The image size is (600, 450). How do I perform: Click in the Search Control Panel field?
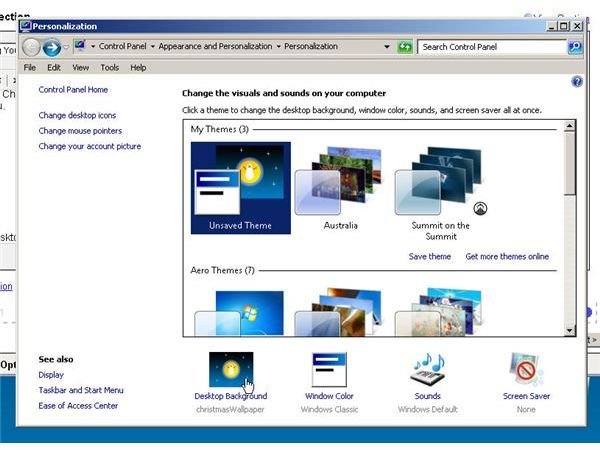(x=491, y=47)
